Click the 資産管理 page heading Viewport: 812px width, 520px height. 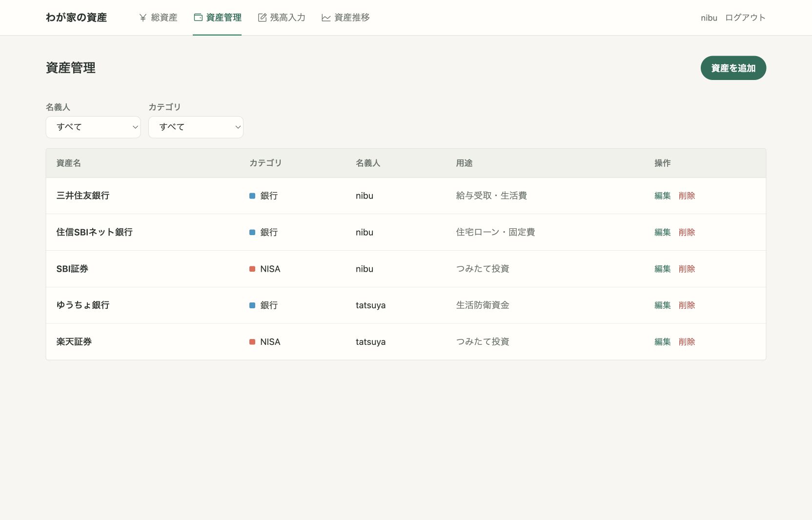pyautogui.click(x=71, y=68)
